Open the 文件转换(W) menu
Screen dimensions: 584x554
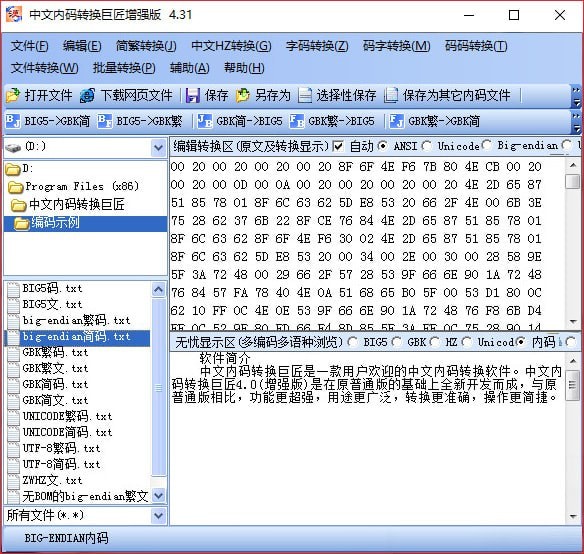click(44, 68)
